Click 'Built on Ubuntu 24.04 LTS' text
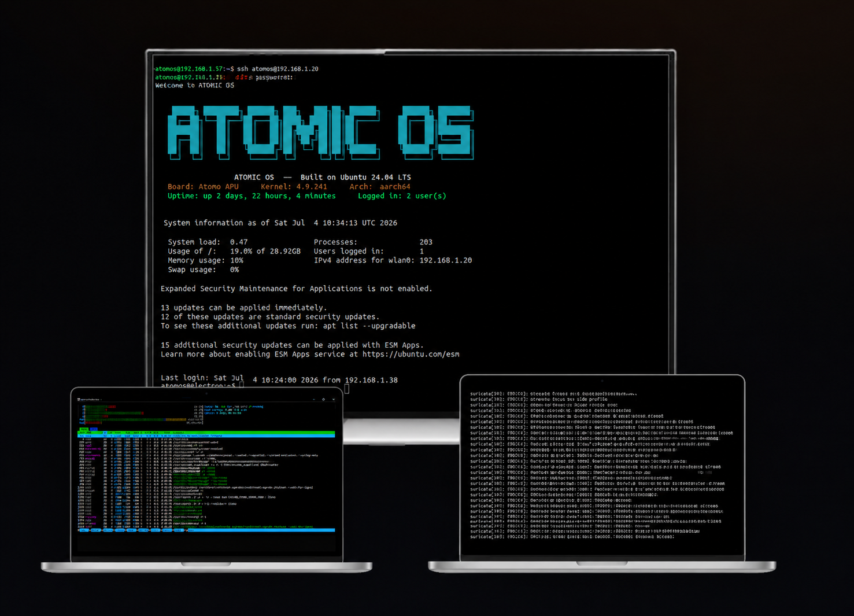This screenshot has height=616, width=854. pos(356,178)
